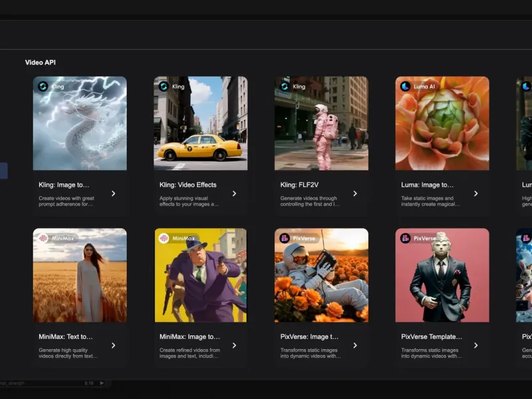Click 'Apply stunning visual effects' description
Image resolution: width=532 pixels, height=399 pixels.
click(189, 201)
